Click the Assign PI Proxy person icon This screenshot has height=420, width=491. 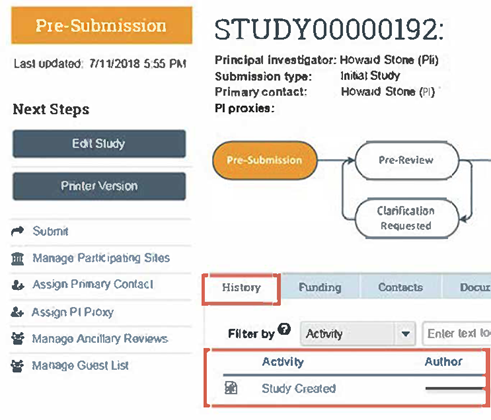click(x=17, y=312)
